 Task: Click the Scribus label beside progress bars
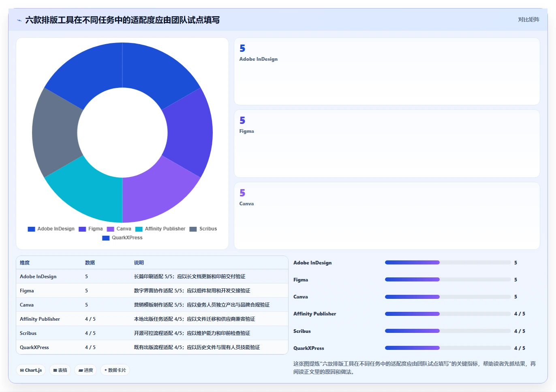point(302,331)
